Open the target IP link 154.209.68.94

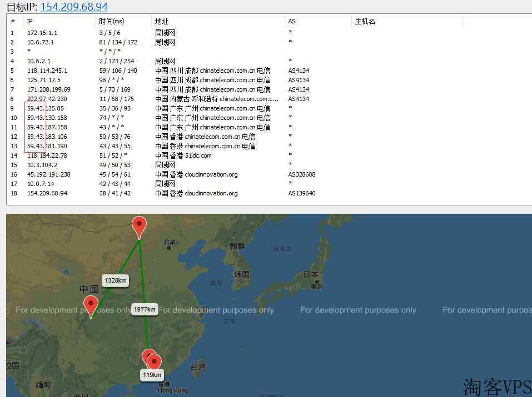click(x=74, y=7)
